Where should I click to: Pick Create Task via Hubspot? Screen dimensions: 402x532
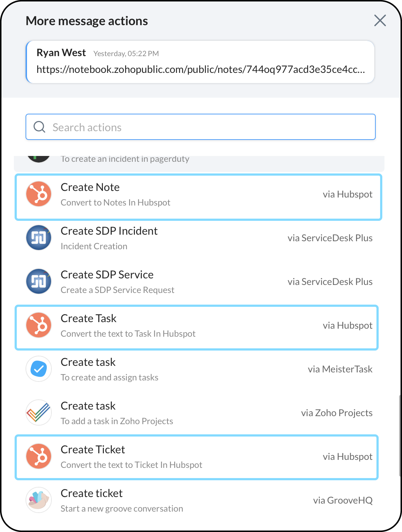coord(197,326)
